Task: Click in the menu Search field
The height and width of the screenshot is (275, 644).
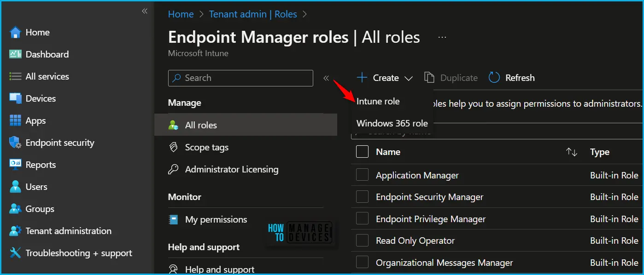Action: tap(240, 78)
